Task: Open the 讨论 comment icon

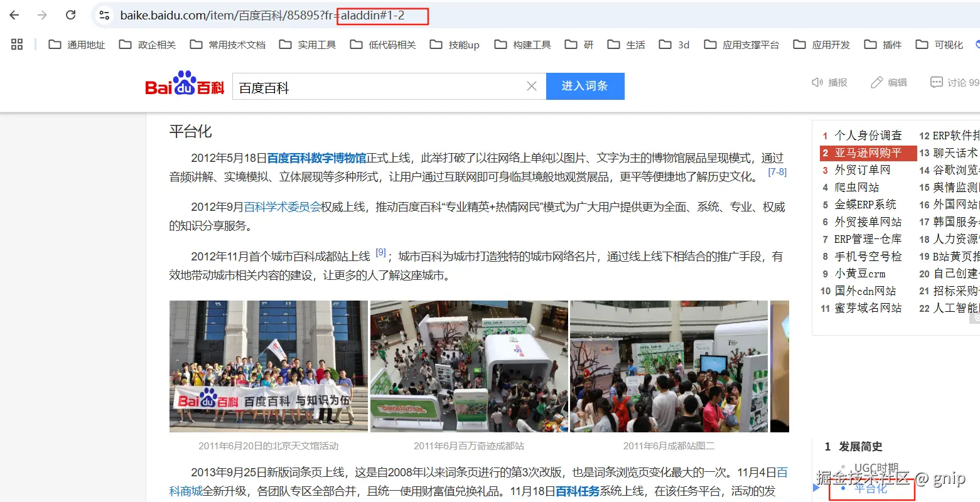Action: 936,82
